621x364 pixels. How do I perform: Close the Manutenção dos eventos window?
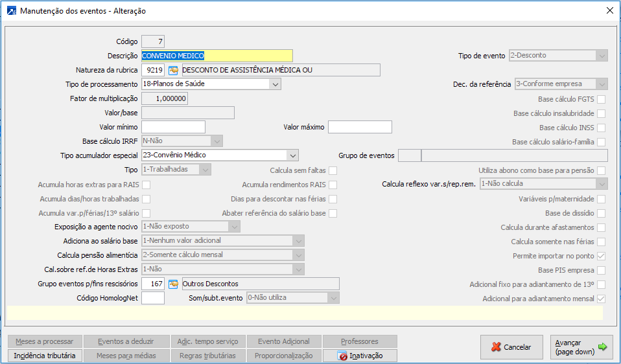click(610, 10)
